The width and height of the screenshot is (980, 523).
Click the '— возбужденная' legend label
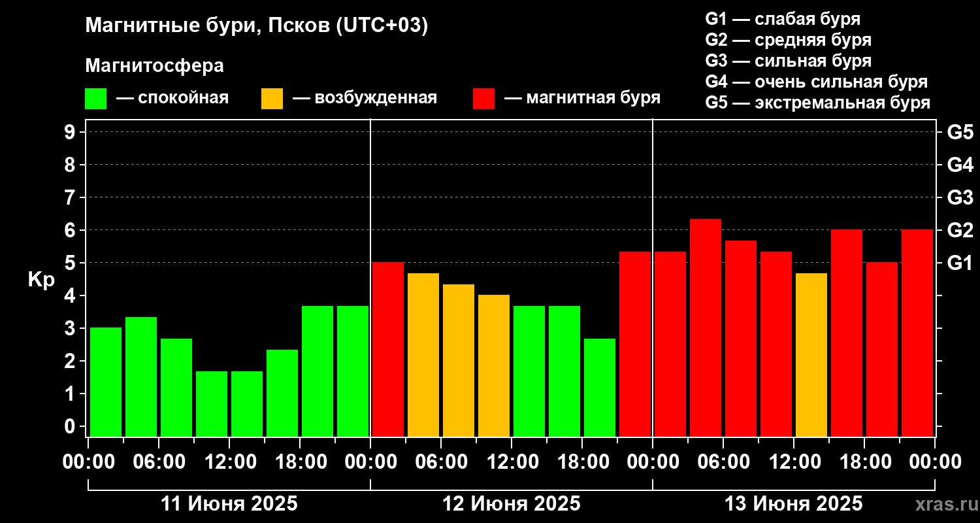click(x=365, y=98)
